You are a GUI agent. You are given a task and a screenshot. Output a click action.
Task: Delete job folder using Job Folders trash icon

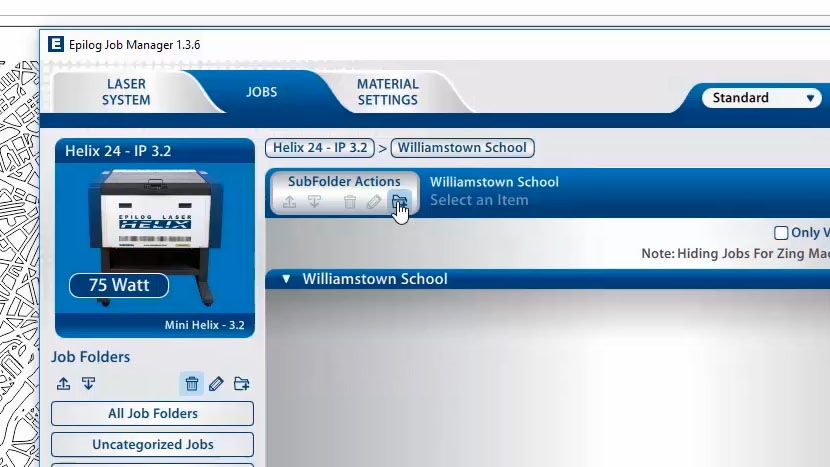point(192,384)
